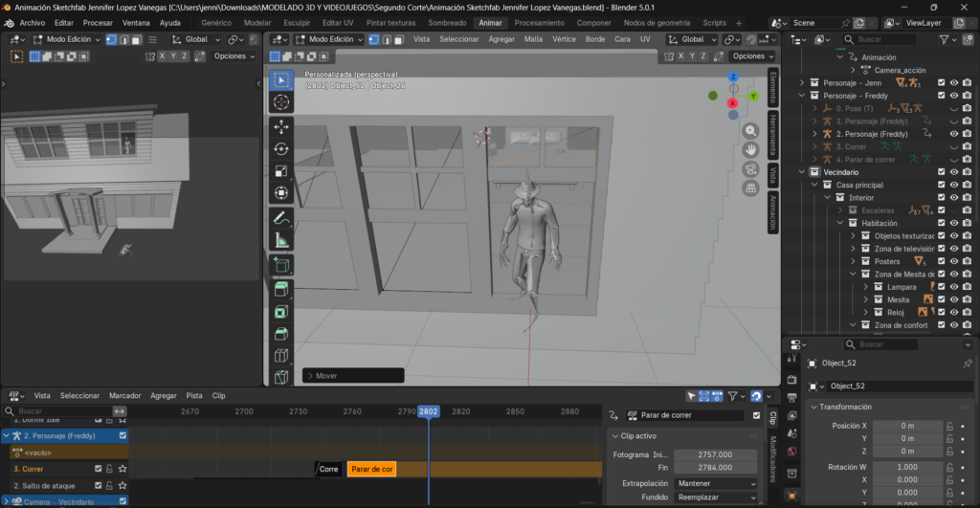Viewport: 980px width, 508px height.
Task: Disable render for Lampara with camera icon
Action: coord(967,287)
